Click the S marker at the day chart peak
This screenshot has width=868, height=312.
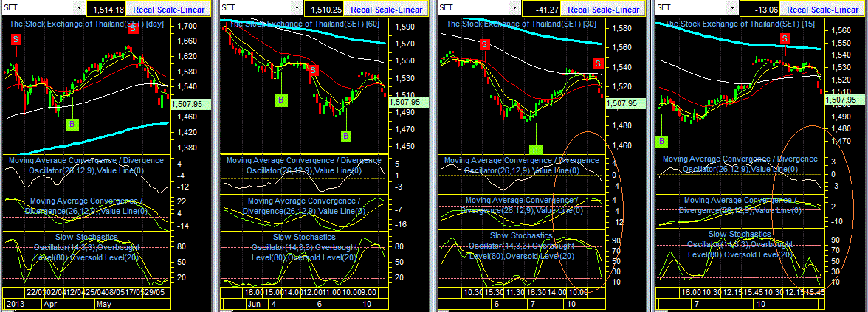(x=134, y=28)
